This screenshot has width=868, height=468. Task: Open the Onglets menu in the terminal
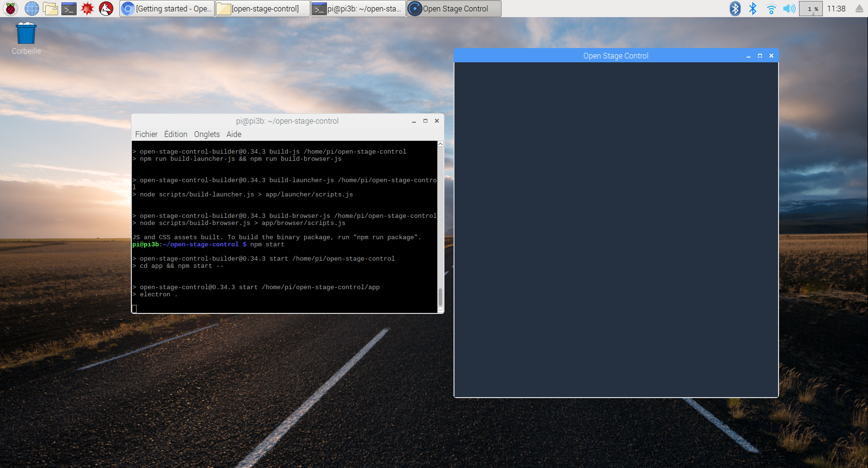[x=207, y=134]
